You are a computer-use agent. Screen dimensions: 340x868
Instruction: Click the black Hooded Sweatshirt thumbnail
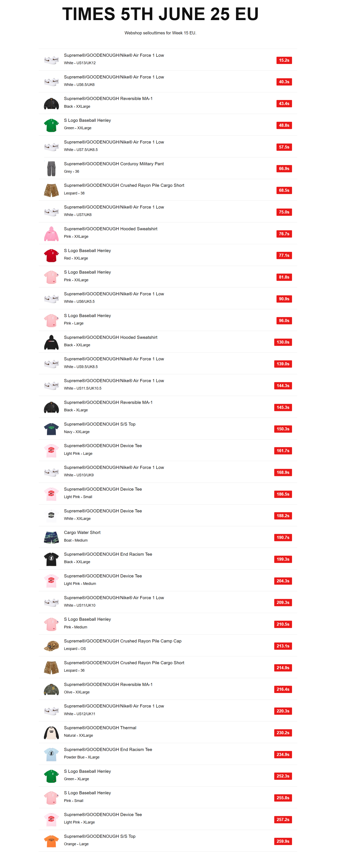51,342
